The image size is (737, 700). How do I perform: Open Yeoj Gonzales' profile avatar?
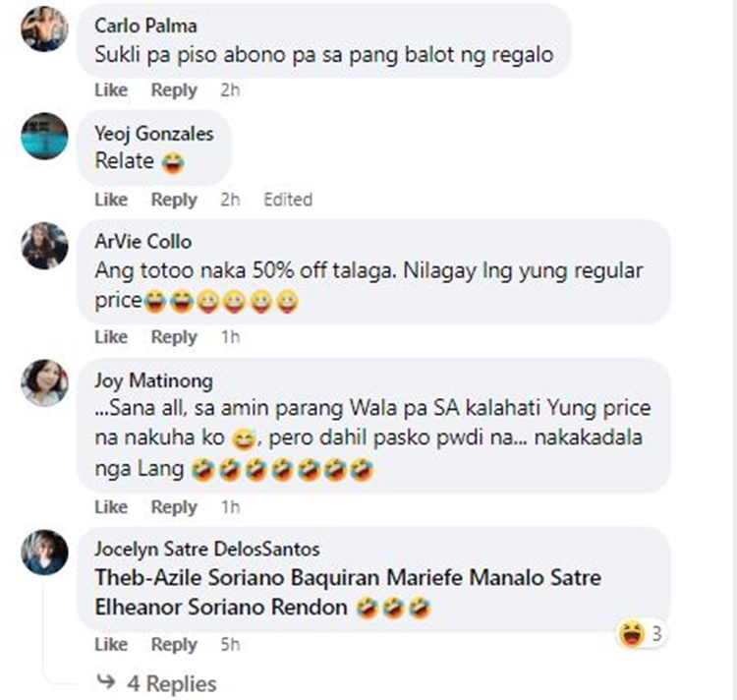point(44,136)
